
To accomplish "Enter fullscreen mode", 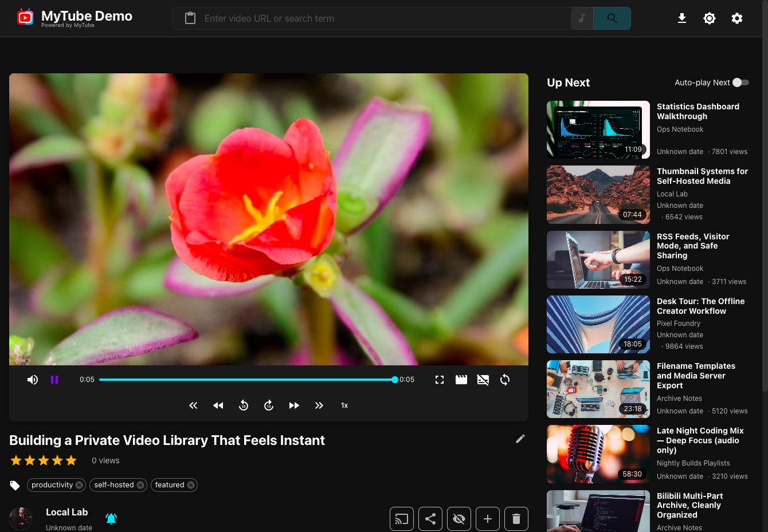I will [x=440, y=380].
